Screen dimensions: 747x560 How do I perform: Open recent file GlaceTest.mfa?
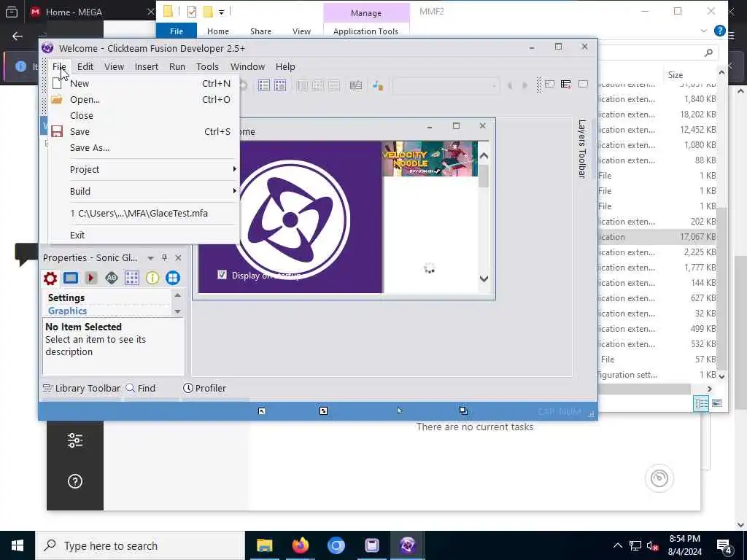click(143, 214)
